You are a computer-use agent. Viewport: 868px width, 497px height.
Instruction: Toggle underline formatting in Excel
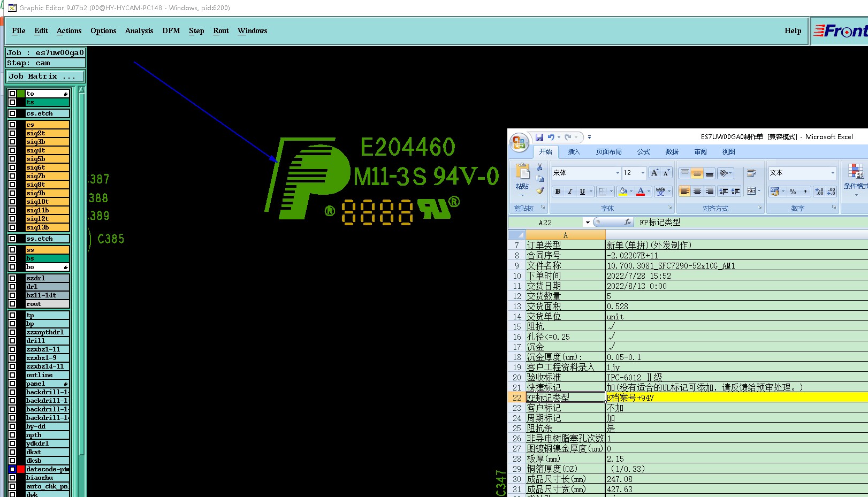582,192
